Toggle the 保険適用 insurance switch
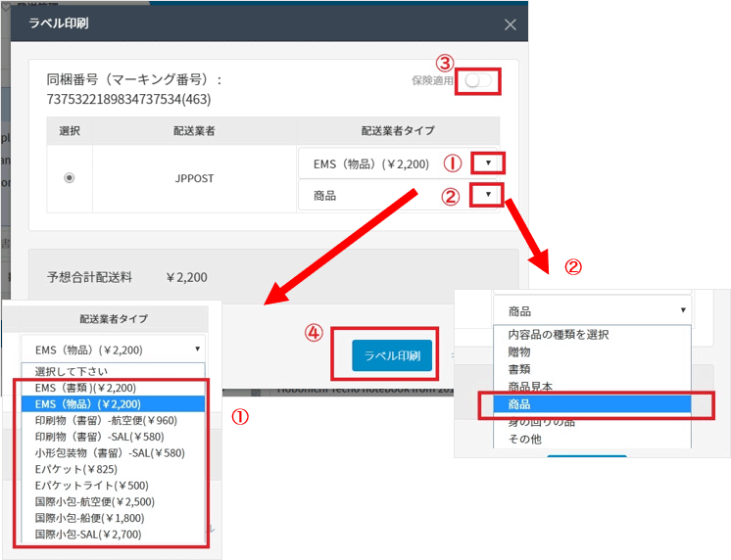 (478, 80)
